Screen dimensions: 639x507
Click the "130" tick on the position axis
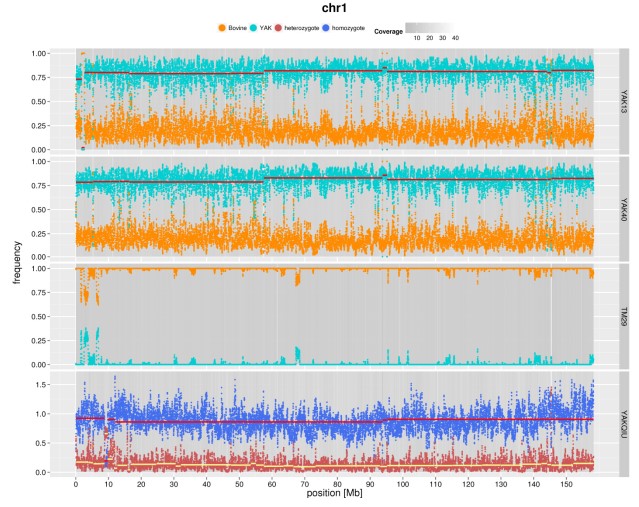(x=501, y=484)
